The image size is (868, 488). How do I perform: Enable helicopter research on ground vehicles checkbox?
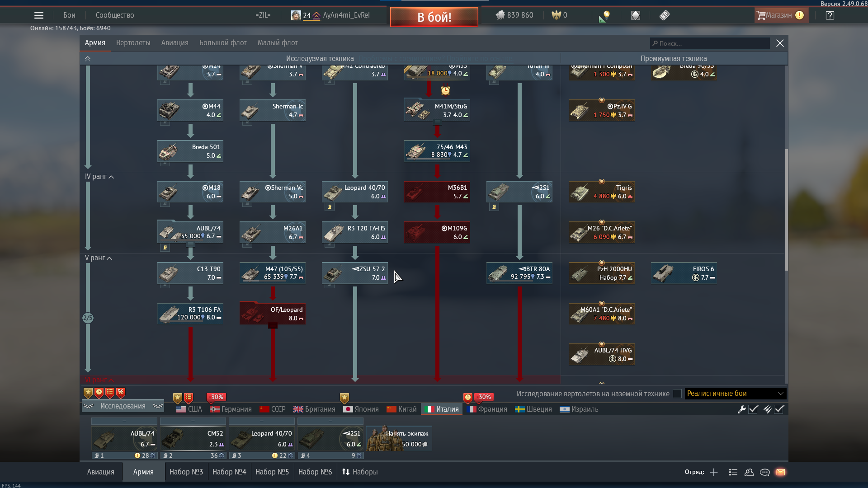677,394
